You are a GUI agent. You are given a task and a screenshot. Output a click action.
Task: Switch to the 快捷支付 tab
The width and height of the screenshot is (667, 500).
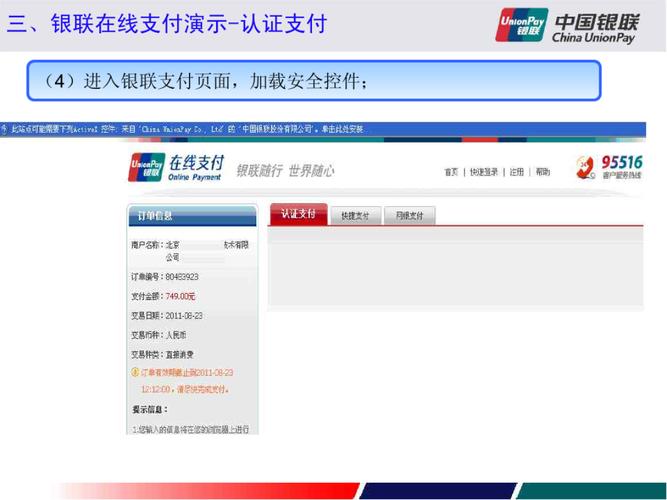355,216
